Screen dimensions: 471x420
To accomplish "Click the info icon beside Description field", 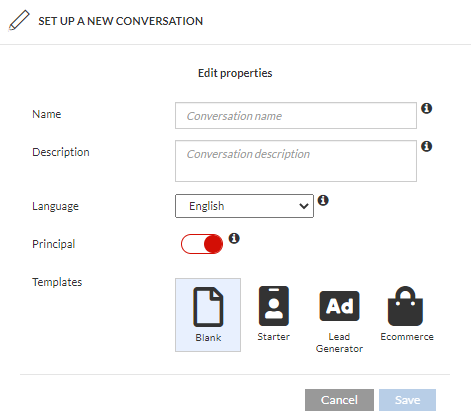I will coord(427,146).
